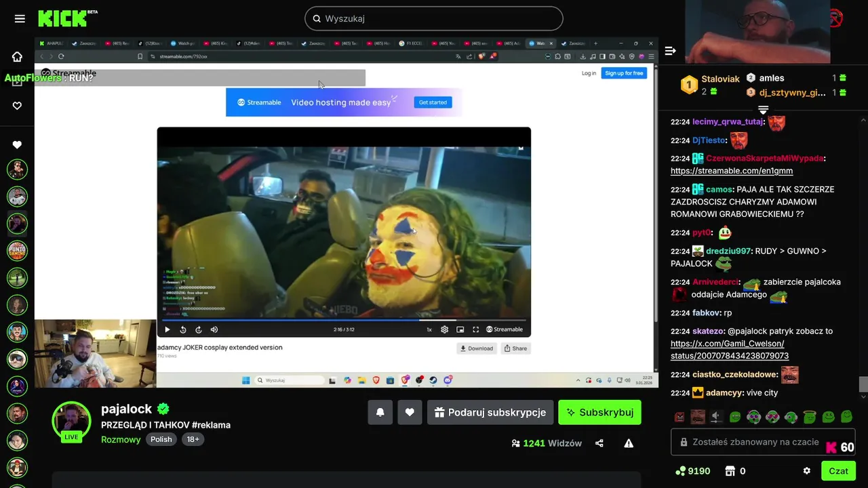The image size is (868, 488).
Task: Open the streamable.com/en1gmm chat link
Action: click(x=731, y=171)
